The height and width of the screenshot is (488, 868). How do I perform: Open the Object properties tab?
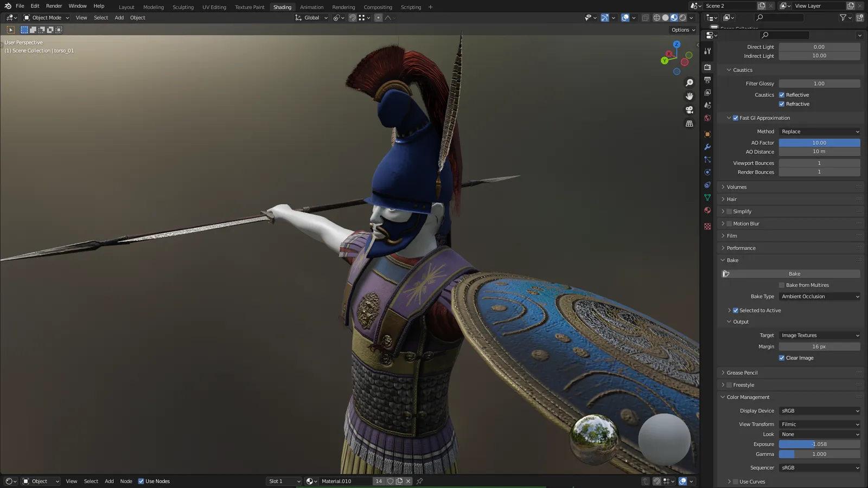click(x=707, y=134)
